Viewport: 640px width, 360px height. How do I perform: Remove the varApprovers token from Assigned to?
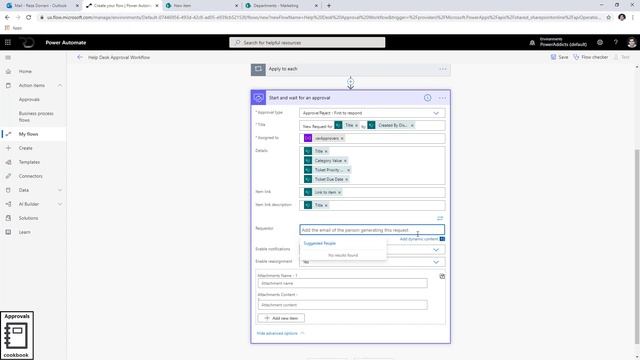[x=342, y=139]
